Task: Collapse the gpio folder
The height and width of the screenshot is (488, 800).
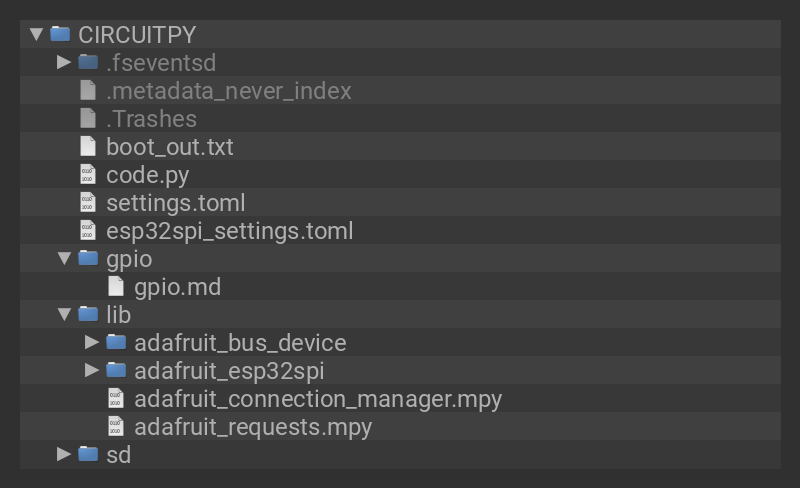Action: coord(64,259)
